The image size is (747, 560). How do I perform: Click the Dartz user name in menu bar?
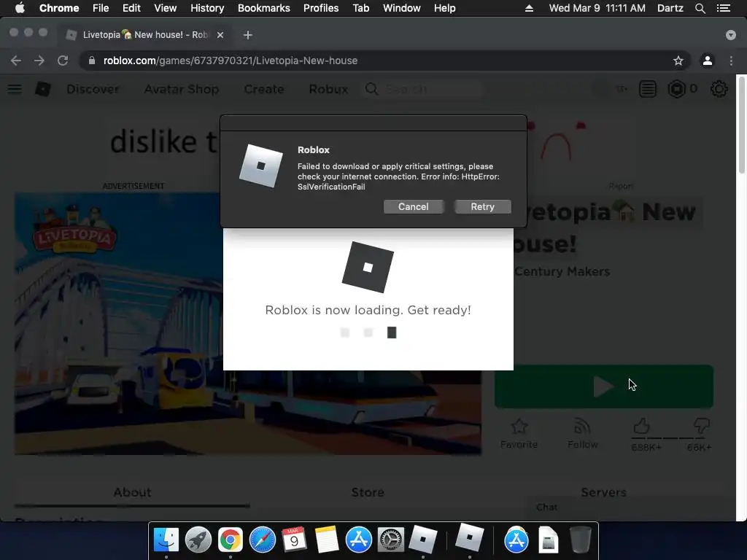tap(670, 8)
